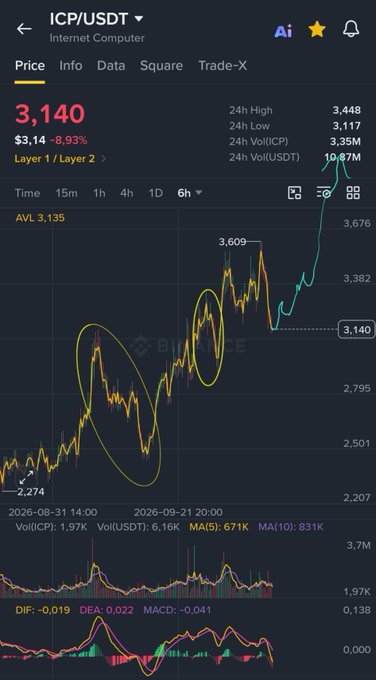The height and width of the screenshot is (680, 376).
Task: Select the 4h interval
Action: pos(127,193)
